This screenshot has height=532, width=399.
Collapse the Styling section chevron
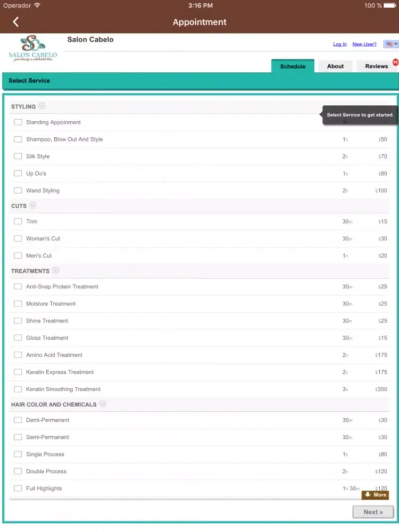coord(42,106)
